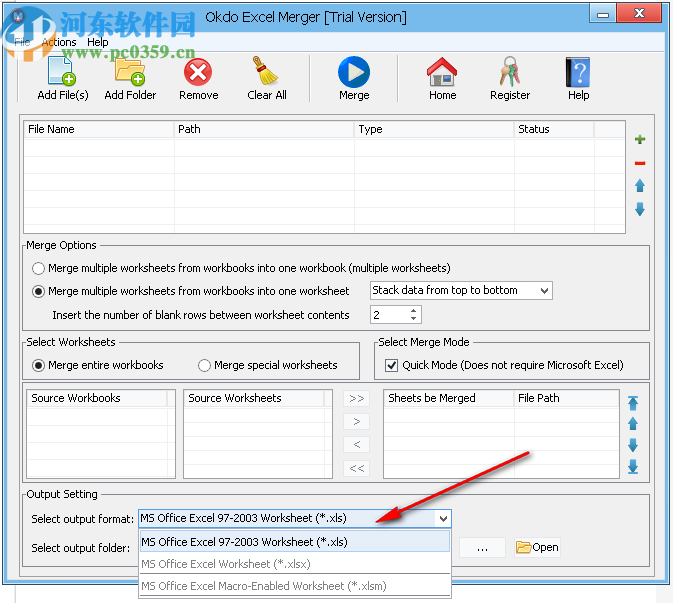Increase the blank rows spinner value
This screenshot has width=673, height=603.
(415, 310)
